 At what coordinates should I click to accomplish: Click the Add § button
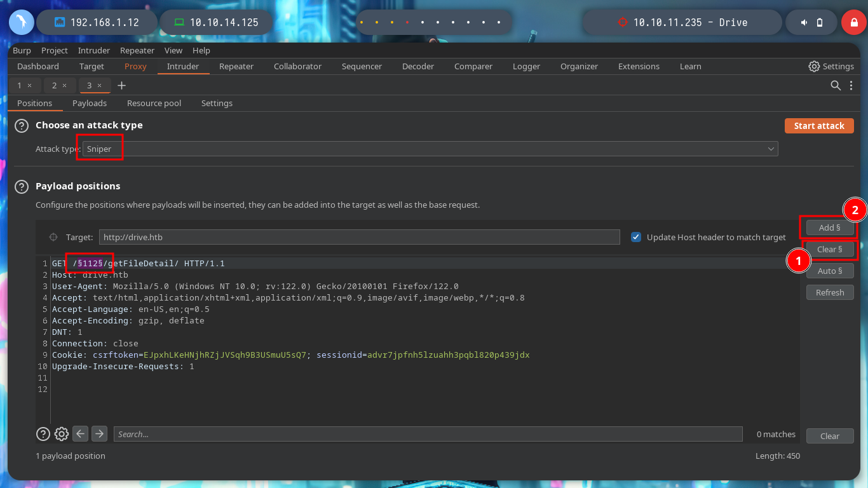tap(830, 227)
